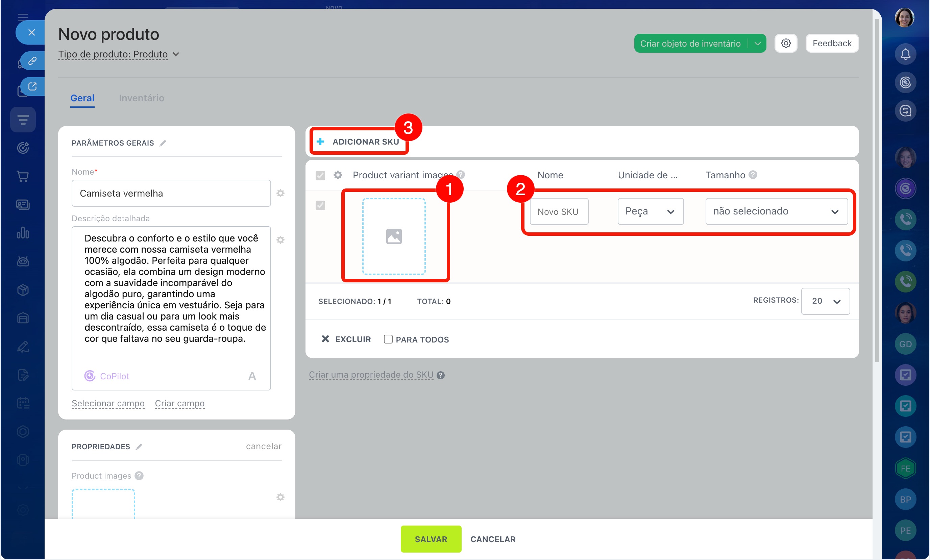Click the Salvar button

(431, 539)
